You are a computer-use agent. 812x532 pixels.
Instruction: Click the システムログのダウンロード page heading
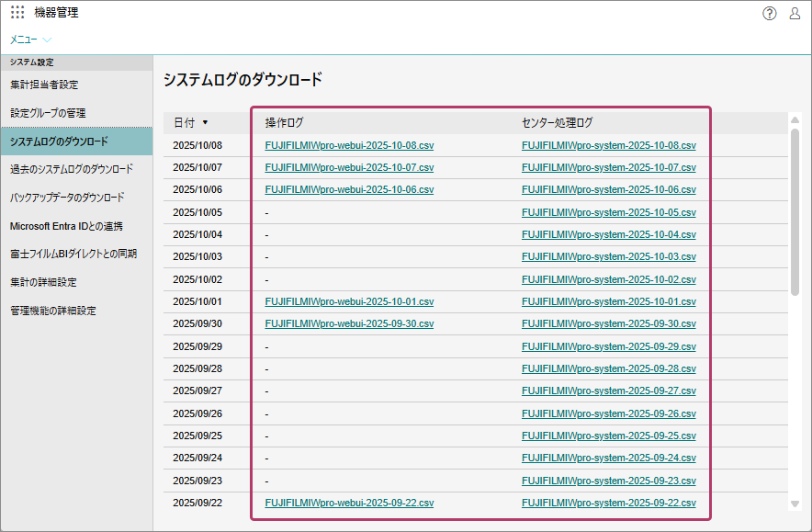pyautogui.click(x=242, y=80)
